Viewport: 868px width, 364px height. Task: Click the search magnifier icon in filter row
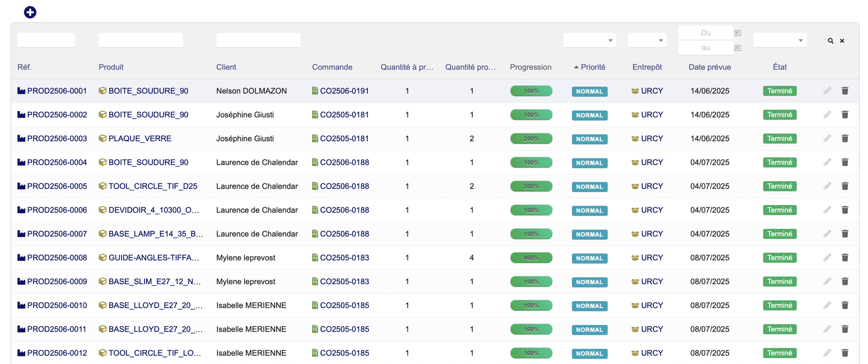[830, 41]
